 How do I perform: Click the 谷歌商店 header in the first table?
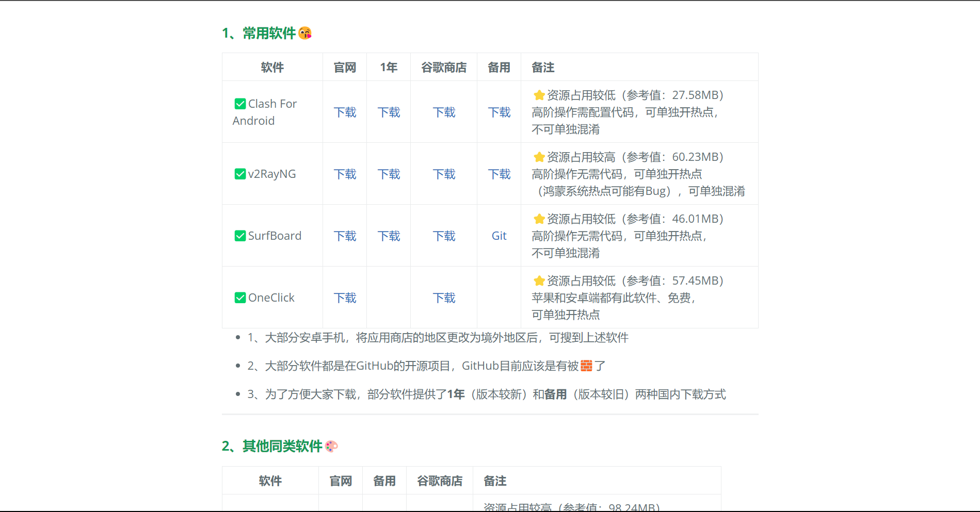tap(444, 67)
